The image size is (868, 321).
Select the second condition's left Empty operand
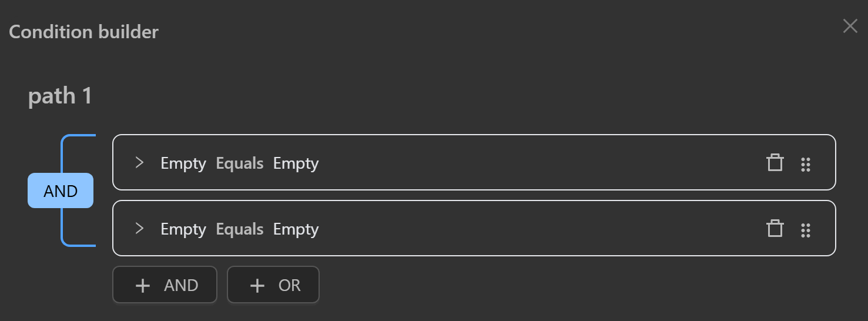click(183, 229)
